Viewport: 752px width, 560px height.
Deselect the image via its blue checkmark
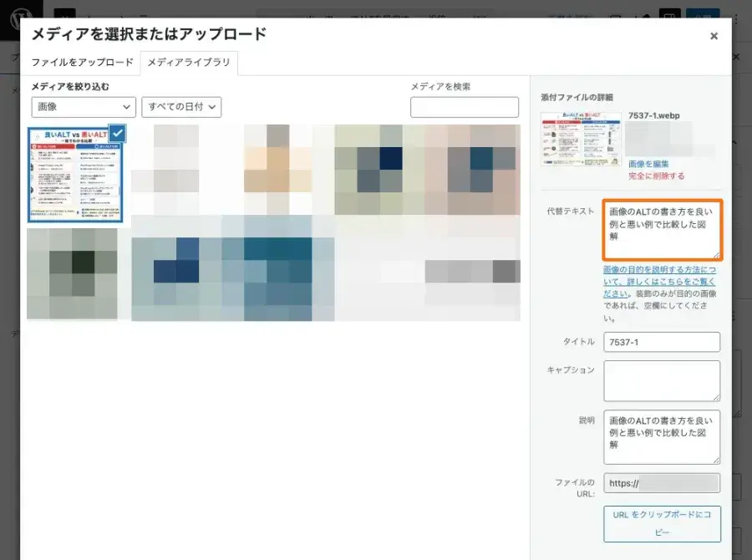(x=116, y=132)
